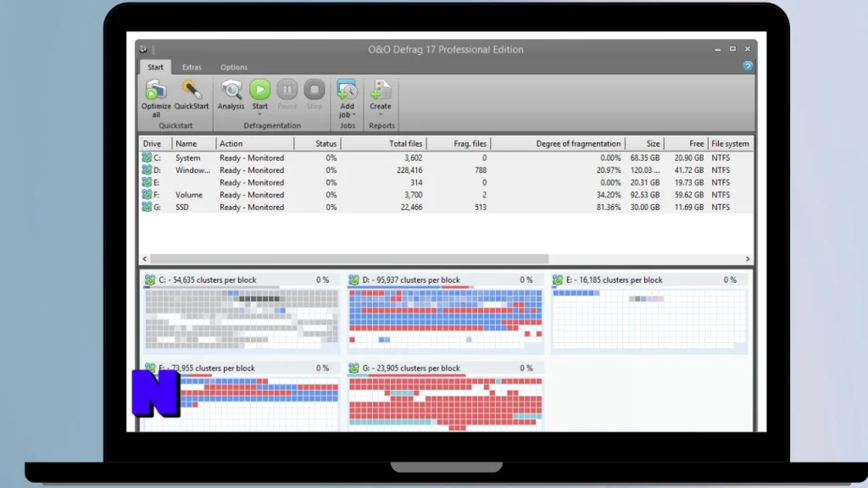This screenshot has height=488, width=868.
Task: Sort by the Action column header
Action: tap(255, 143)
